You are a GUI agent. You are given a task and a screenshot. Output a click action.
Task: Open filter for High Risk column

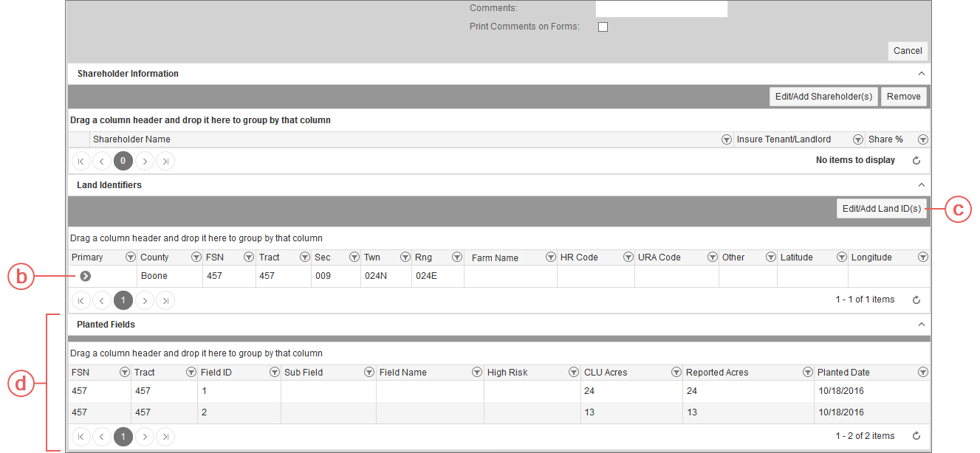click(x=574, y=373)
